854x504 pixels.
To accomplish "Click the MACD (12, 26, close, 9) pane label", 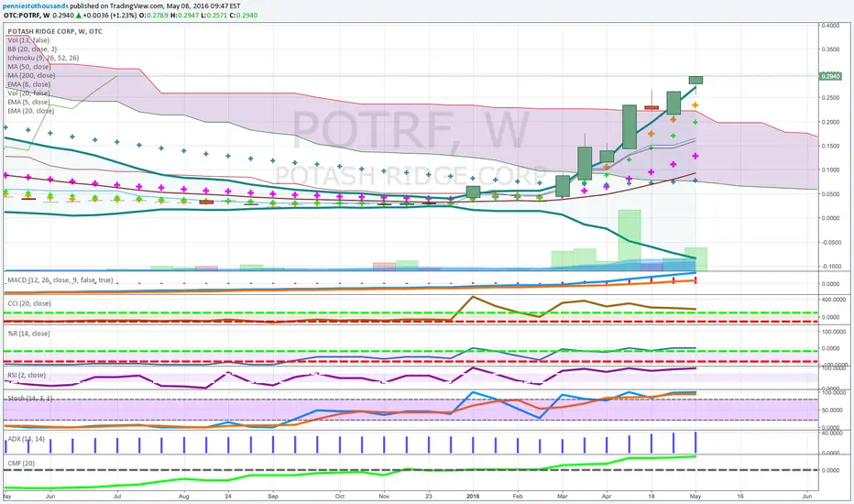I will click(60, 280).
